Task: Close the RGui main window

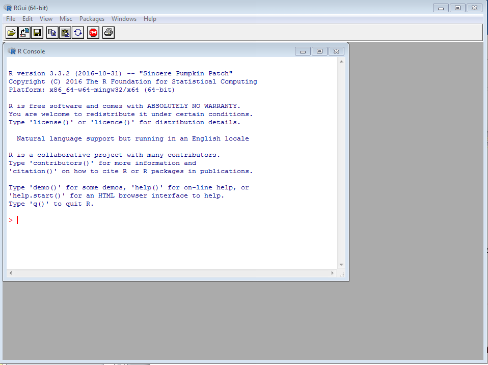Action: [475, 8]
